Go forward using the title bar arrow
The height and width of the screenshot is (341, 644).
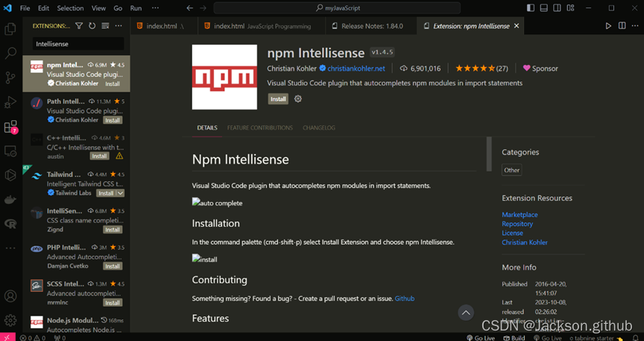(203, 7)
